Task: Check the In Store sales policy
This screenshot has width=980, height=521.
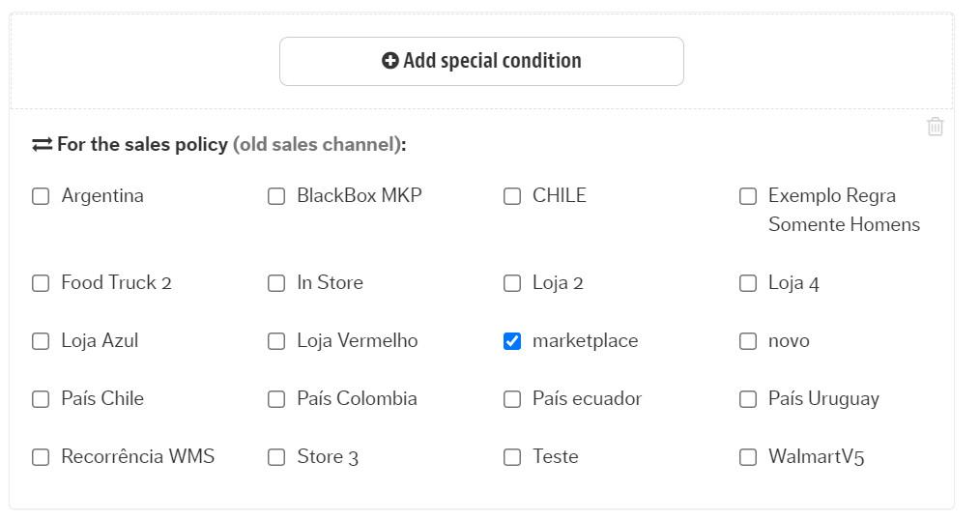Action: pos(276,283)
